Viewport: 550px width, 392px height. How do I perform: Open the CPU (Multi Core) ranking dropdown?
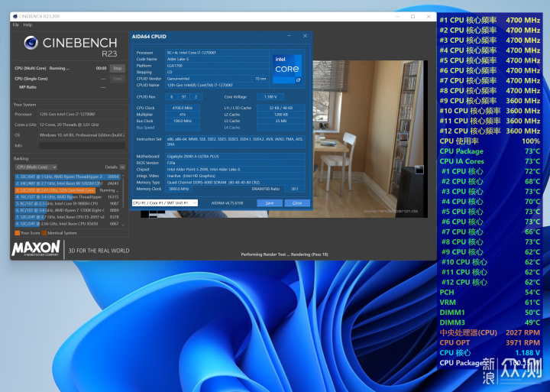click(36, 167)
